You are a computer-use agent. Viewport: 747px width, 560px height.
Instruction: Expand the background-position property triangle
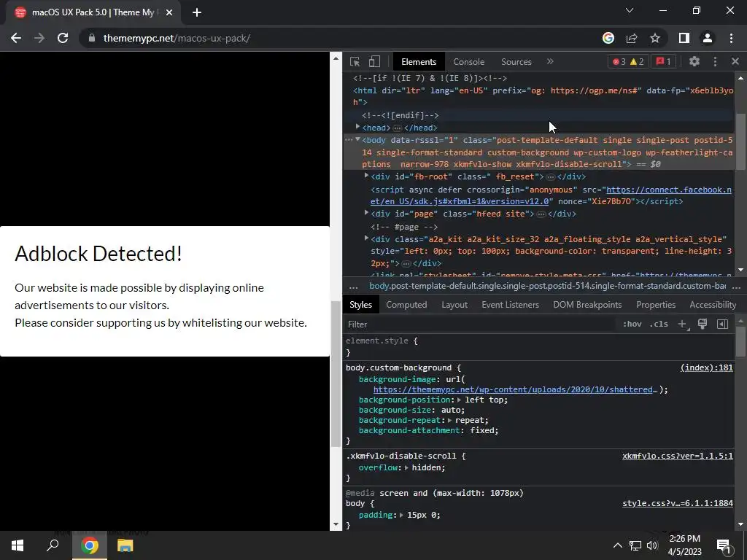[460, 400]
